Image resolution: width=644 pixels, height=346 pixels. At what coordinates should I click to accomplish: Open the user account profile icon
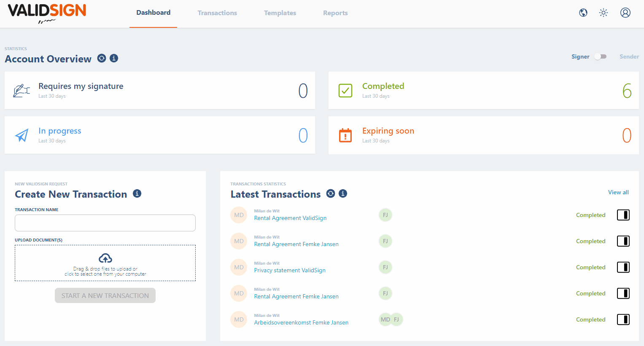coord(625,13)
